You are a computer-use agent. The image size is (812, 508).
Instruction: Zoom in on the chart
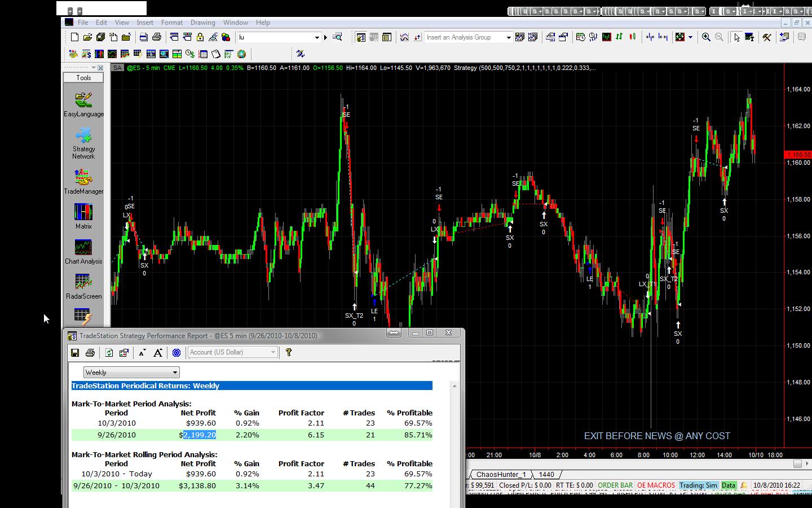[x=706, y=37]
